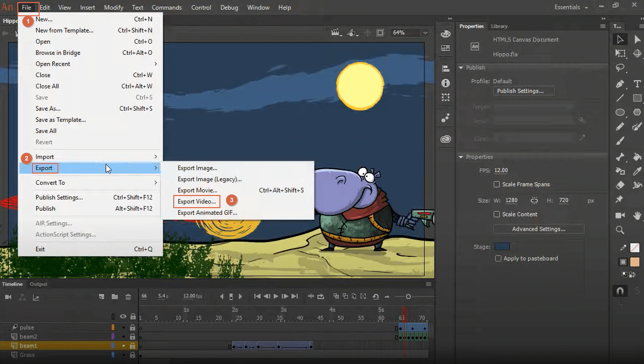Open the Advanced Settings button

(x=538, y=229)
